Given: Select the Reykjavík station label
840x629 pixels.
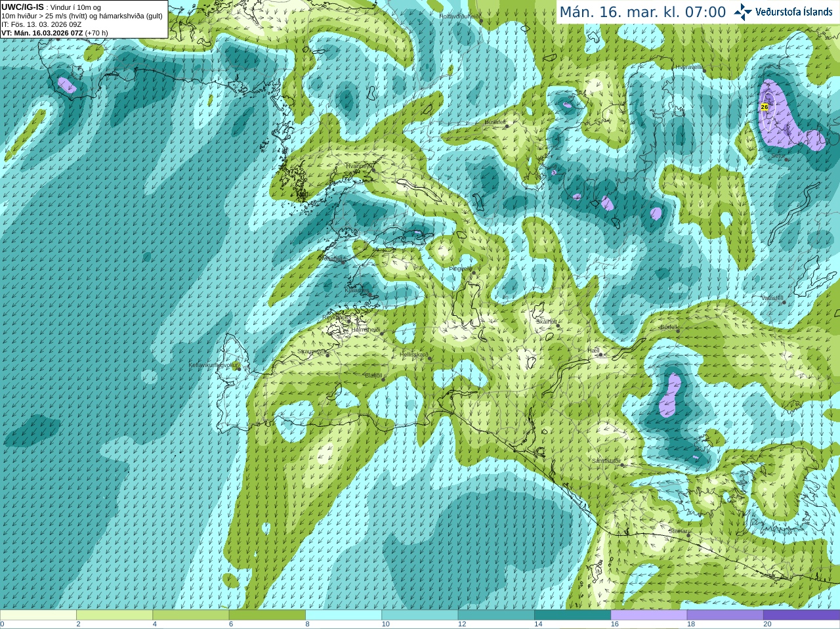Looking at the screenshot, I should [x=336, y=317].
